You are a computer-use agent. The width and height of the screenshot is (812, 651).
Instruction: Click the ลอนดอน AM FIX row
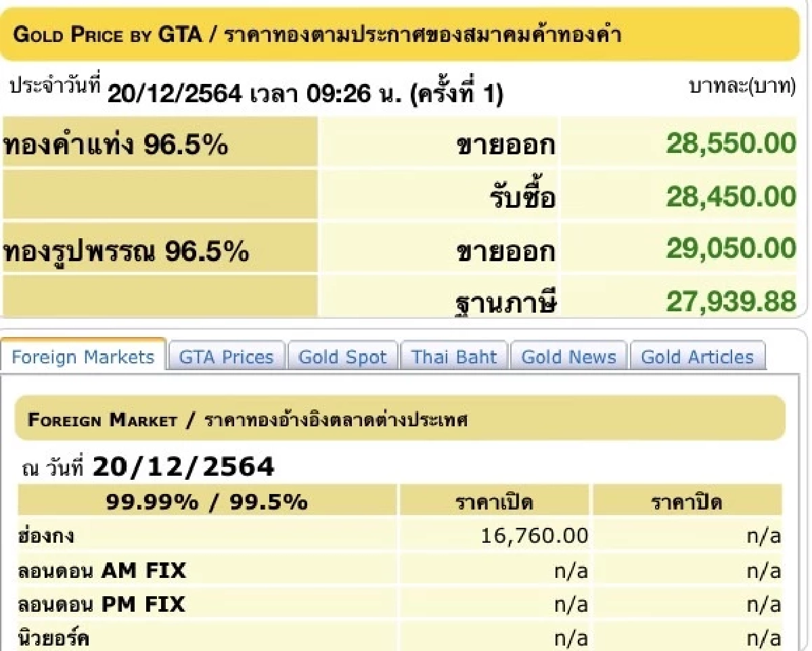[101, 570]
